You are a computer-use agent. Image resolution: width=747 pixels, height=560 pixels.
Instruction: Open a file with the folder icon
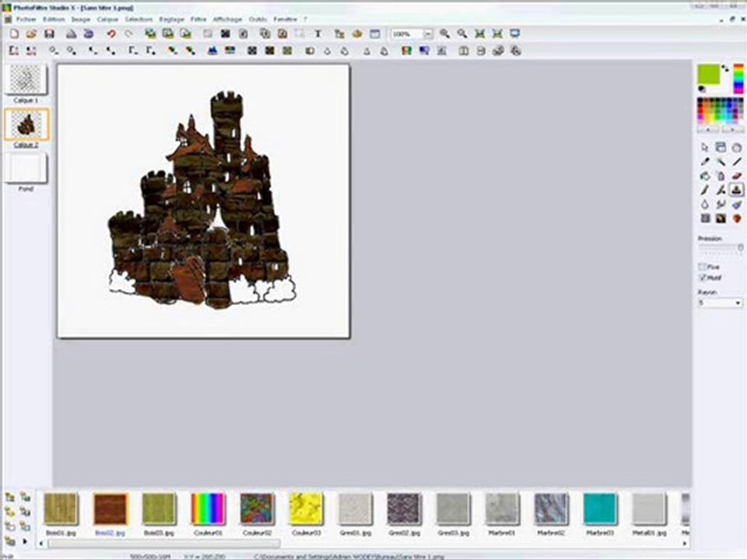[31, 33]
